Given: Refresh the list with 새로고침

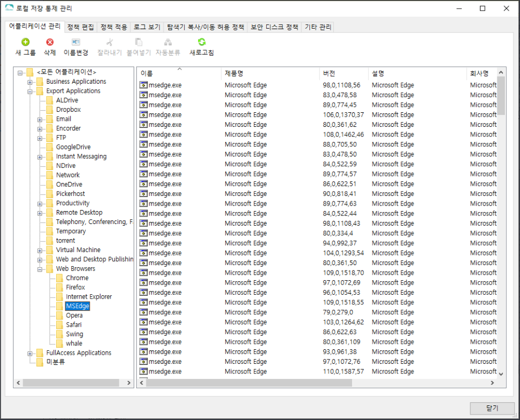Looking at the screenshot, I should [201, 47].
